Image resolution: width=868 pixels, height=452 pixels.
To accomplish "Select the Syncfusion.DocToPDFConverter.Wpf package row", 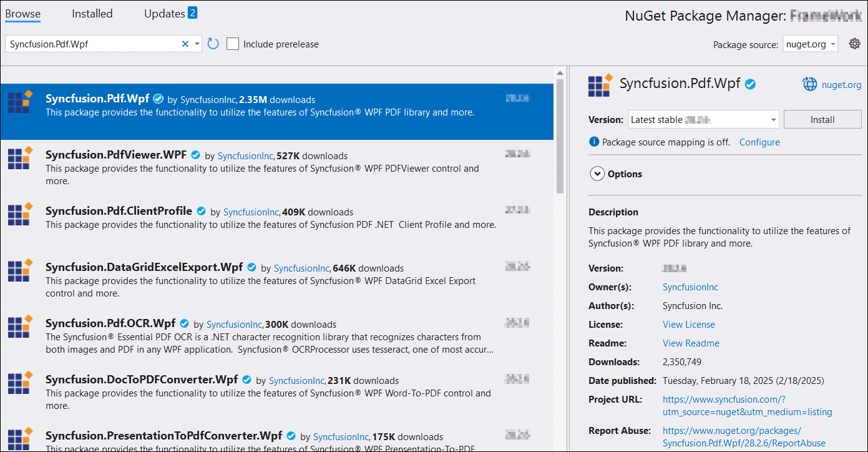I will tap(276, 393).
